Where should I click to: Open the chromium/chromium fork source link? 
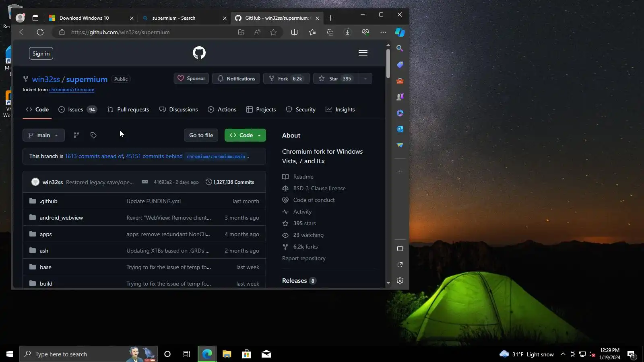pyautogui.click(x=72, y=90)
